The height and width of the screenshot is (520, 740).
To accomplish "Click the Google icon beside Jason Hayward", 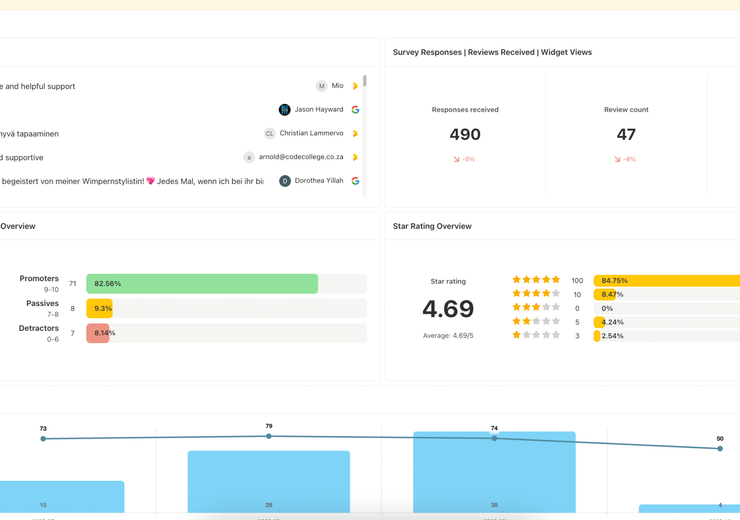I will click(x=355, y=110).
